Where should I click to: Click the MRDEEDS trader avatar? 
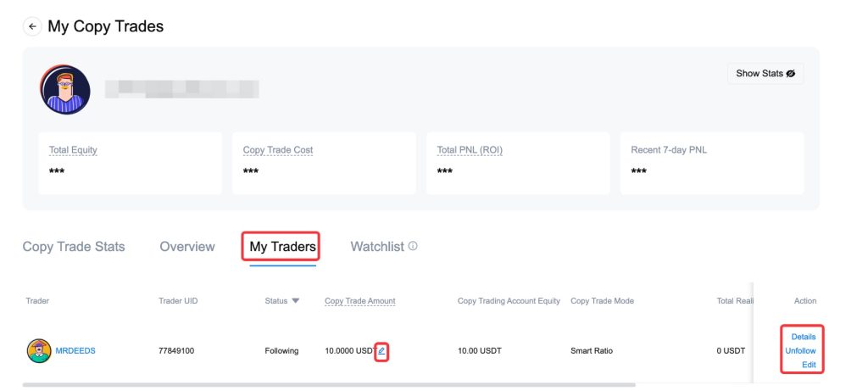(38, 350)
